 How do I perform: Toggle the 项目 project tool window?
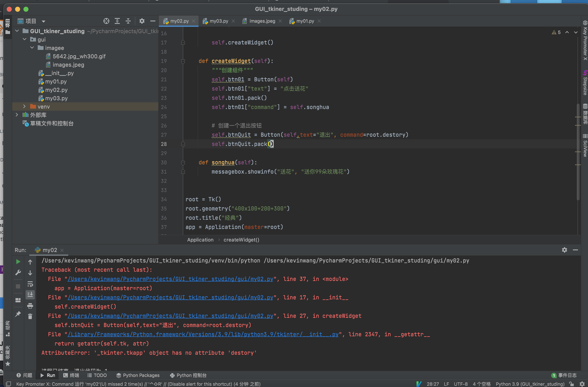[x=8, y=27]
